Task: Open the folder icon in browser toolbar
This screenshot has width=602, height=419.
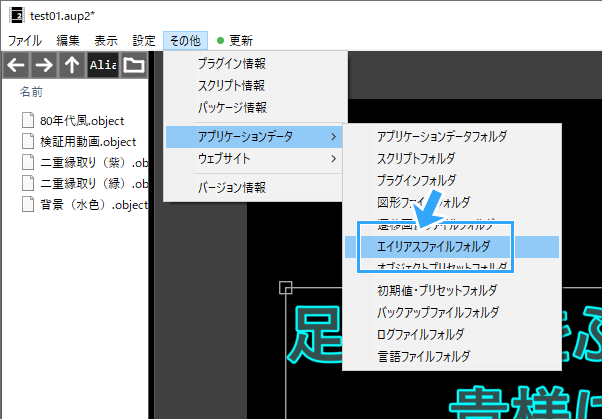Action: point(134,65)
